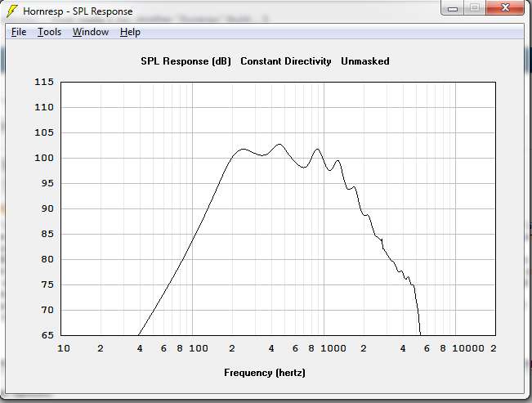Click the 95 value on the dB axis
The height and width of the screenshot is (403, 532).
(47, 183)
